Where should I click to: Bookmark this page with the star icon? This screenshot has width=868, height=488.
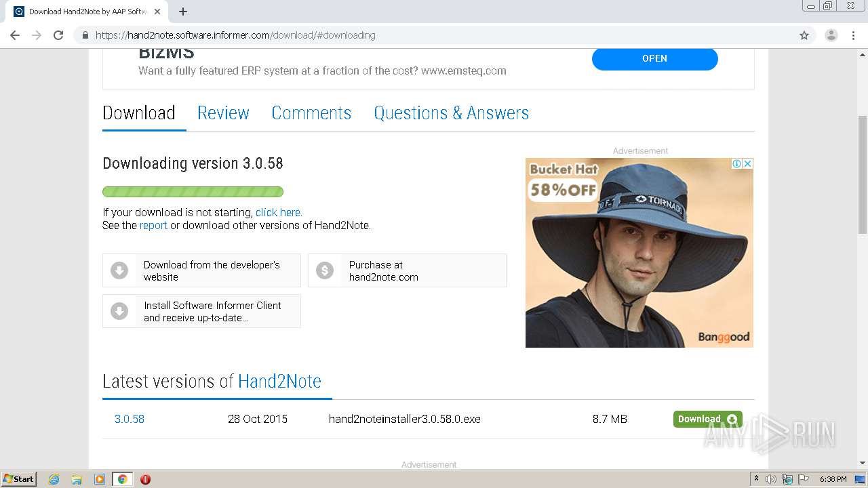coord(804,35)
